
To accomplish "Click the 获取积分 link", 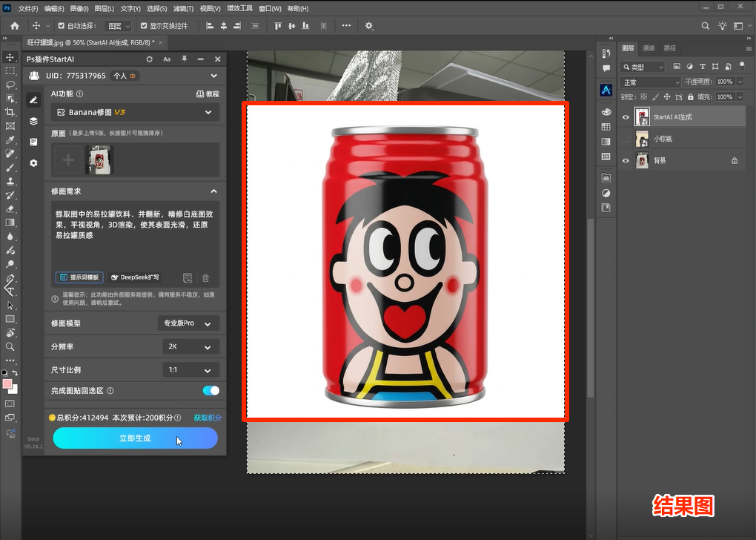I will tap(208, 418).
